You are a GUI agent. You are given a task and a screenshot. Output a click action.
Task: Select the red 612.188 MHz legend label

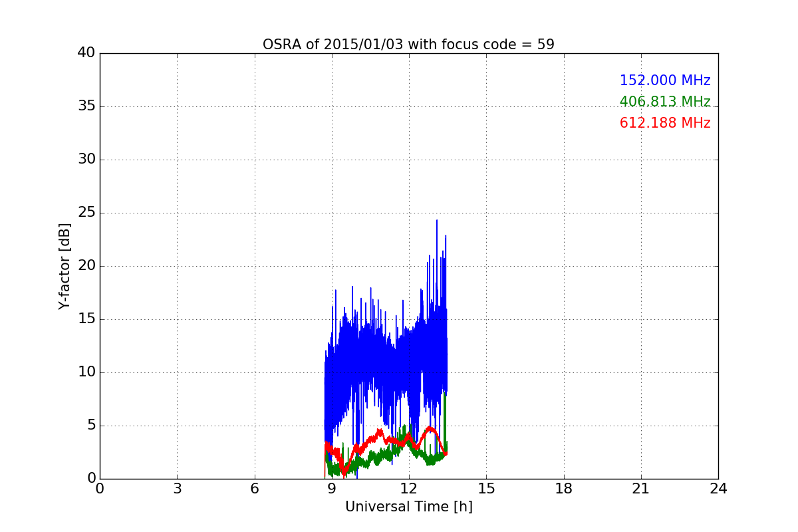point(665,123)
